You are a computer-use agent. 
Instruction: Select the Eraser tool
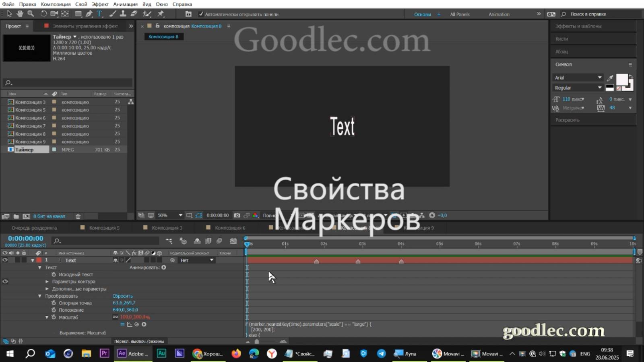coord(134,14)
